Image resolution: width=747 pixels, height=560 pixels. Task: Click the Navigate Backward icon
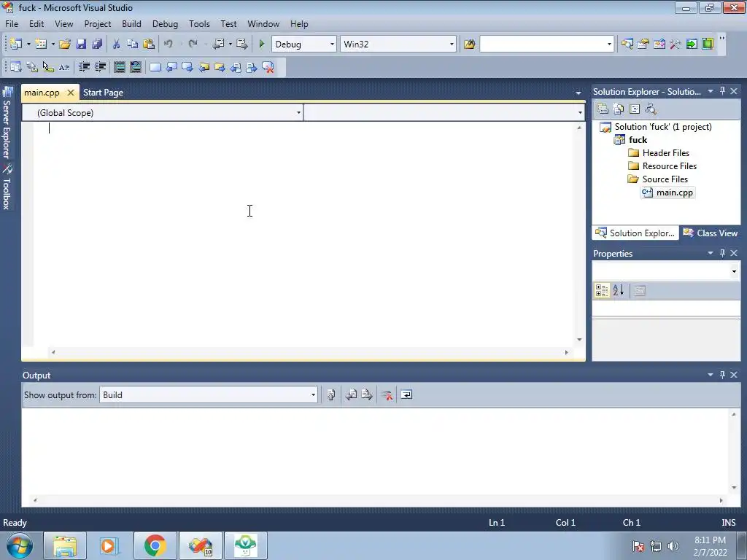pyautogui.click(x=219, y=44)
